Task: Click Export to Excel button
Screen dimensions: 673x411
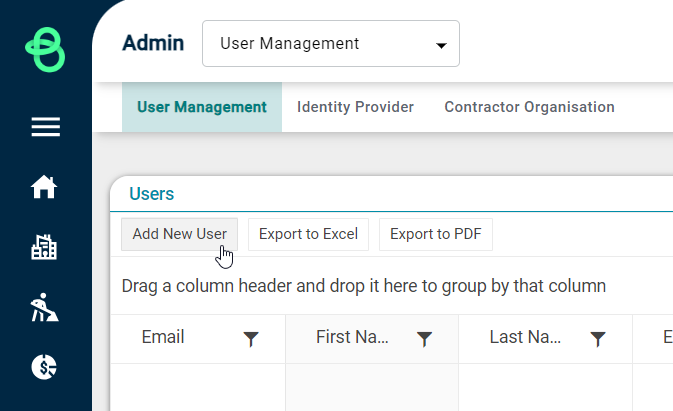Action: click(308, 234)
